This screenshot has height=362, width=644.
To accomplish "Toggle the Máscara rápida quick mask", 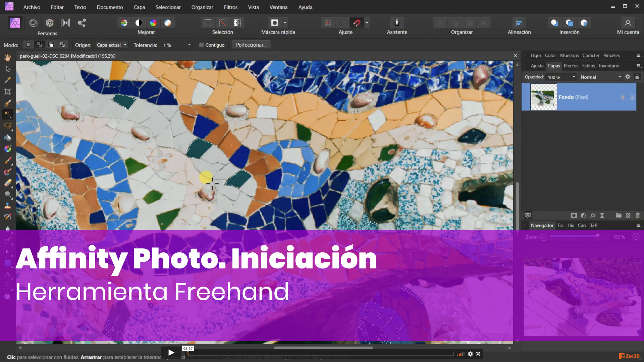I will point(275,23).
